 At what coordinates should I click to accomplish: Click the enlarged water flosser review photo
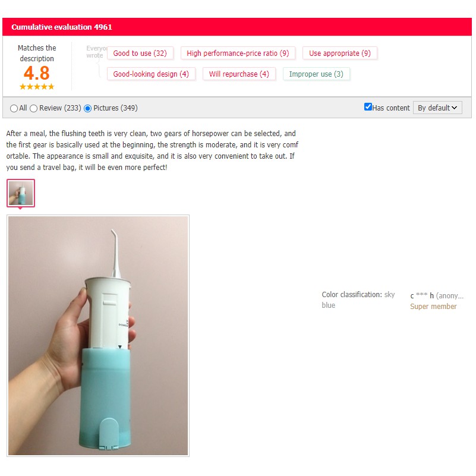(98, 336)
